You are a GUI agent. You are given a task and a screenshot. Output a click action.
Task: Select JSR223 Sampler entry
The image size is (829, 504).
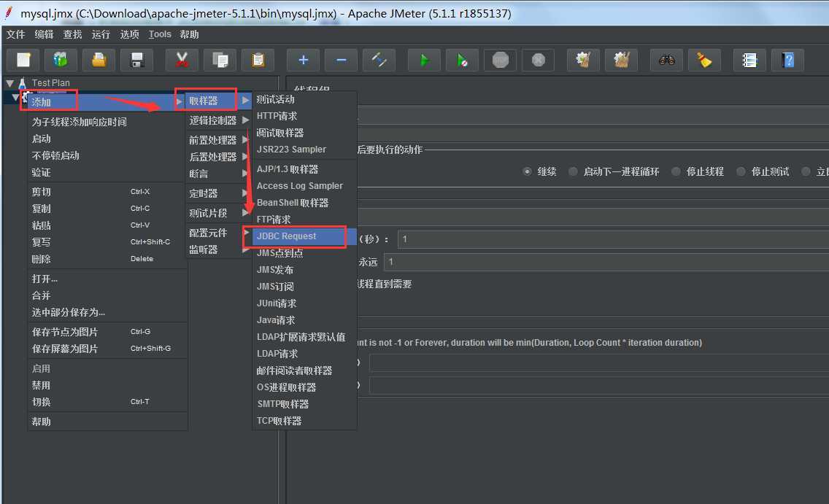point(304,149)
